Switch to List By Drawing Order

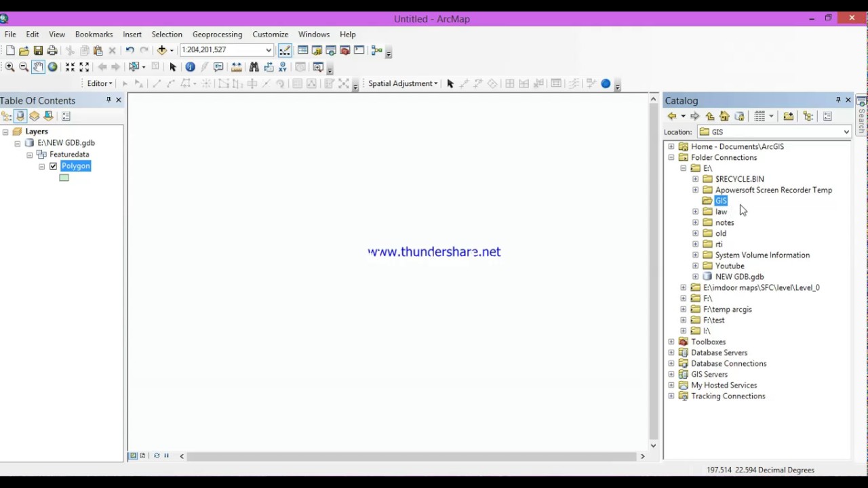tap(6, 116)
